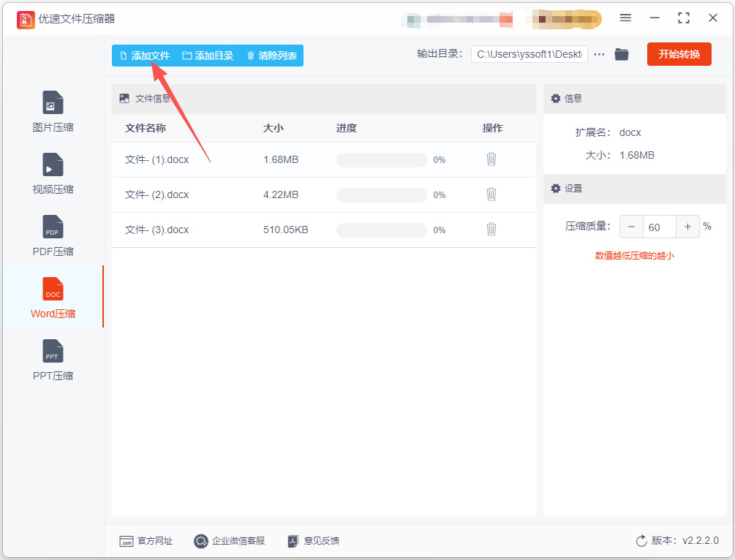Click progress bar of 文件- (1).docx
The height and width of the screenshot is (560, 735).
tap(382, 160)
